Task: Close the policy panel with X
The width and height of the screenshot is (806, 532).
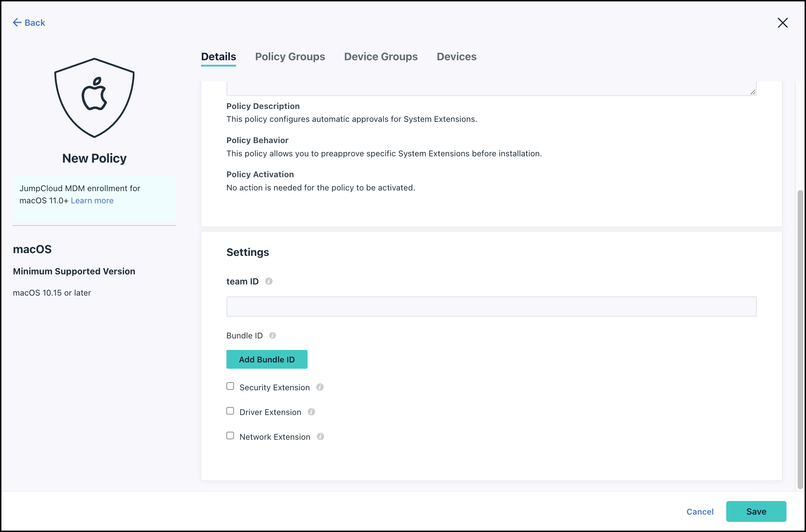Action: [782, 23]
